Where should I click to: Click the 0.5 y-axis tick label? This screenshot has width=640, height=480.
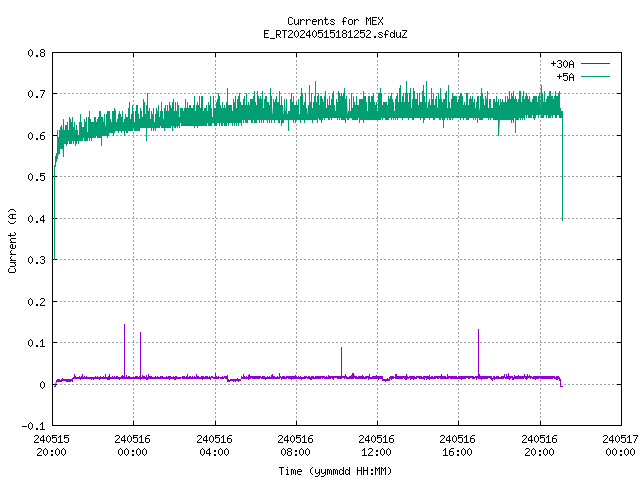click(x=37, y=177)
